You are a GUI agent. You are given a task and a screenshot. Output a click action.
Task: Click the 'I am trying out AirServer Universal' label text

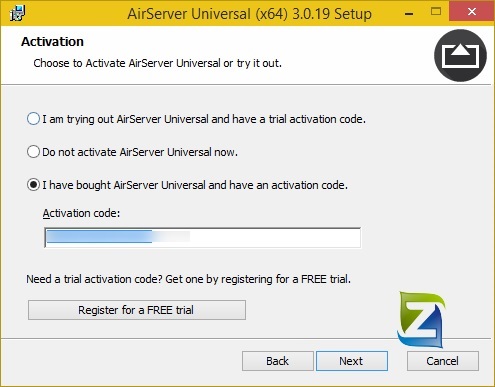pyautogui.click(x=125, y=119)
